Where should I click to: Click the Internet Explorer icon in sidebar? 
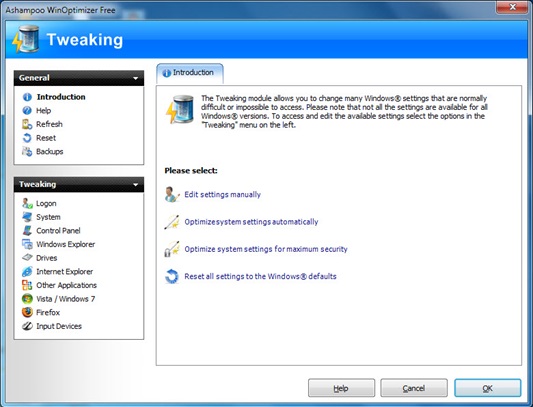click(27, 271)
